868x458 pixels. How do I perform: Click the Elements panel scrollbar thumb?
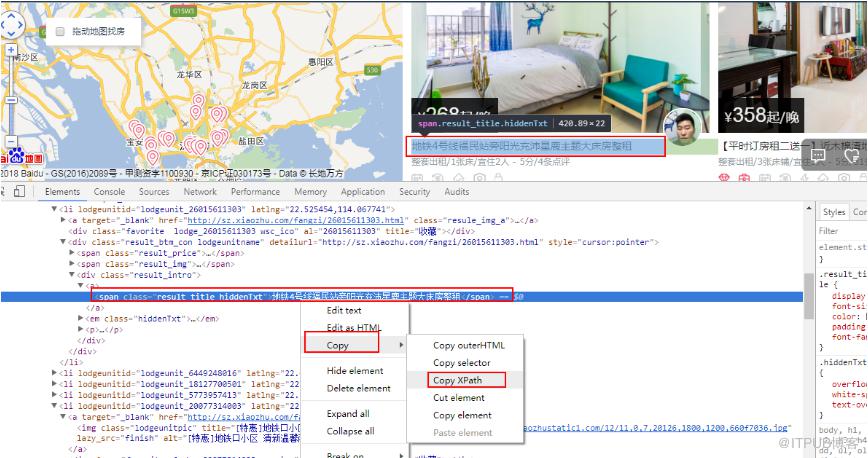(x=809, y=296)
